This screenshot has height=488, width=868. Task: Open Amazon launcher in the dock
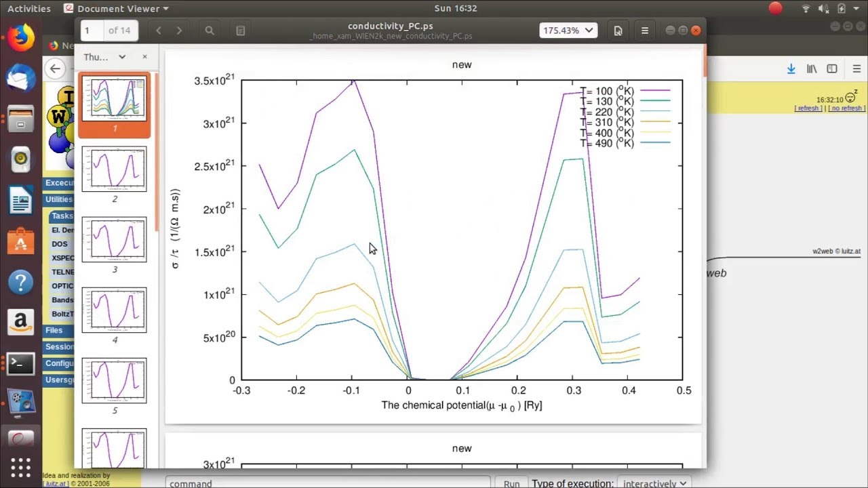tap(20, 323)
